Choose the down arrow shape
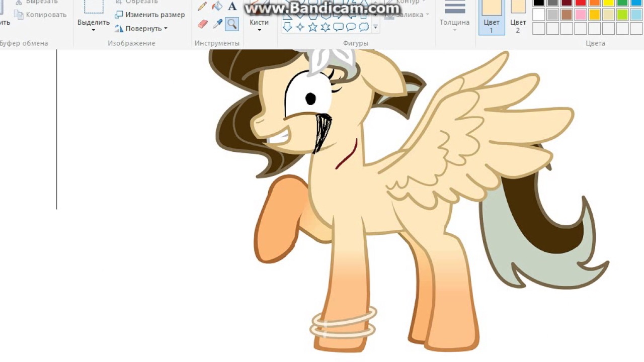The height and width of the screenshot is (362, 644). 288,27
